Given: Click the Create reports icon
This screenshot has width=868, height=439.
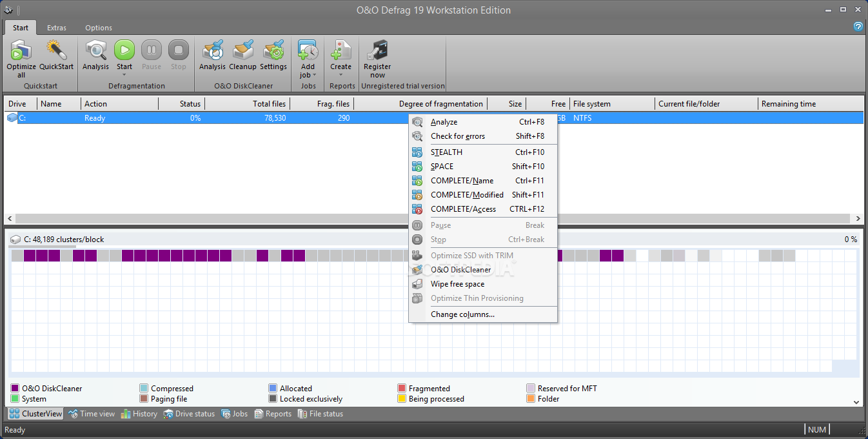Looking at the screenshot, I should (341, 50).
